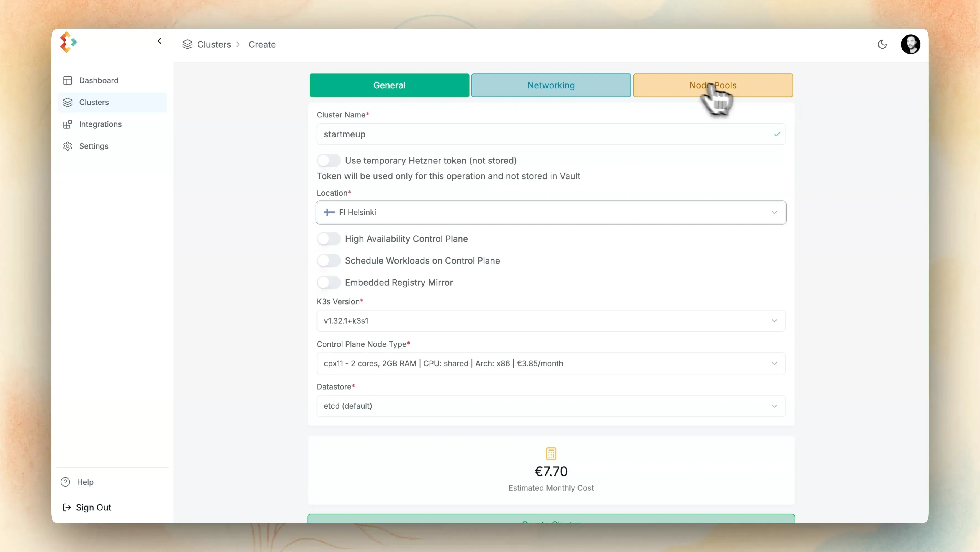Click the calculator icon above the cost

tap(551, 453)
